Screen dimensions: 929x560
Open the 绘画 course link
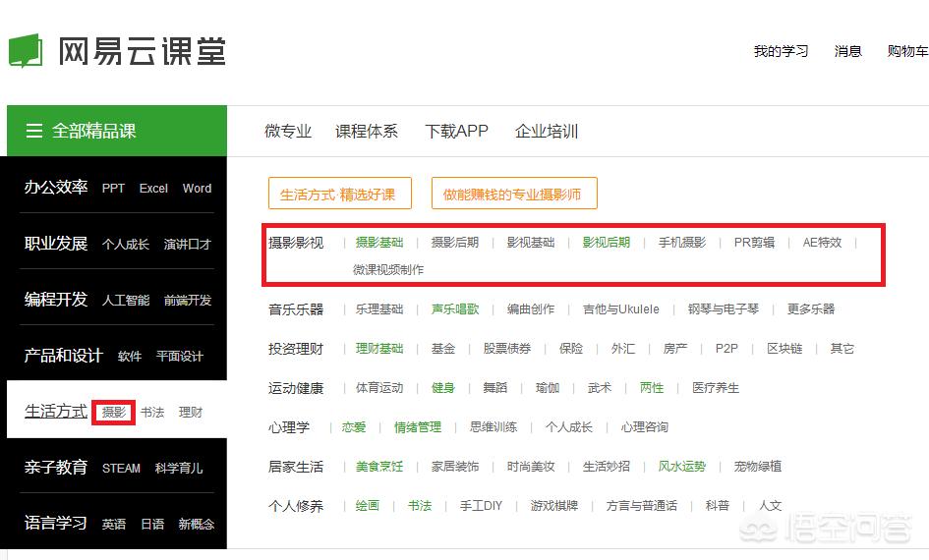click(x=368, y=506)
